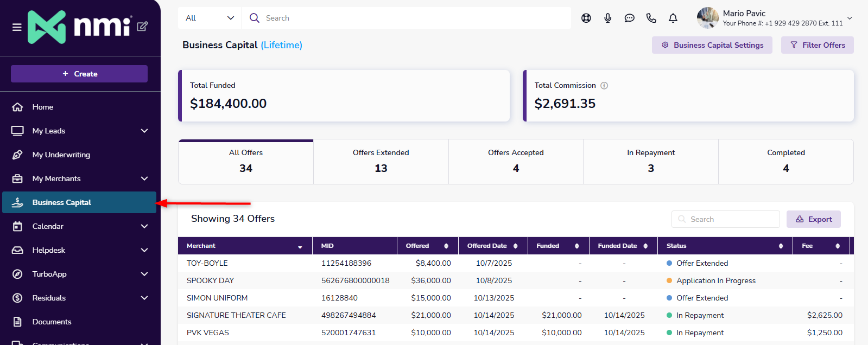
Task: Click the microphone icon
Action: pyautogui.click(x=607, y=18)
